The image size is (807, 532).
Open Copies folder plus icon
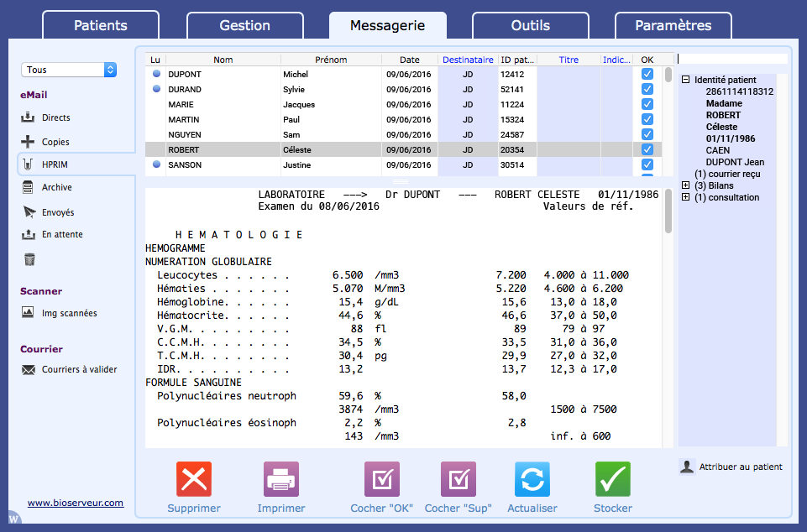[x=28, y=142]
